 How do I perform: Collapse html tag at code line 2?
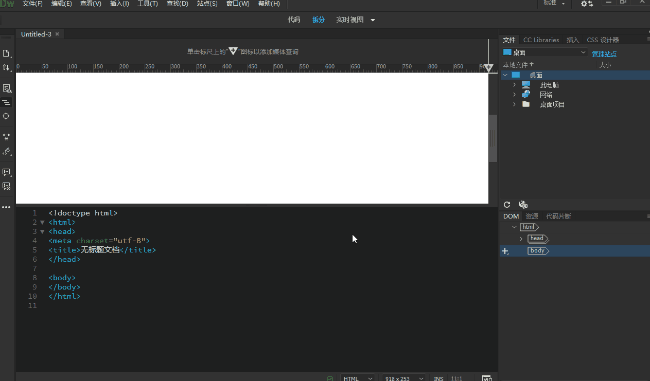tap(42, 223)
